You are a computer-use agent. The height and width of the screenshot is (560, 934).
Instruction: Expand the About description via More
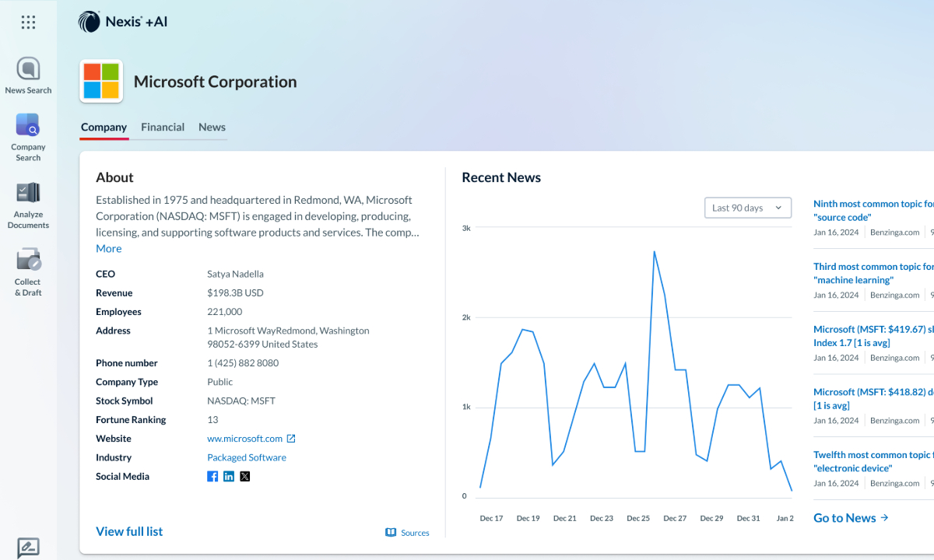pos(108,248)
